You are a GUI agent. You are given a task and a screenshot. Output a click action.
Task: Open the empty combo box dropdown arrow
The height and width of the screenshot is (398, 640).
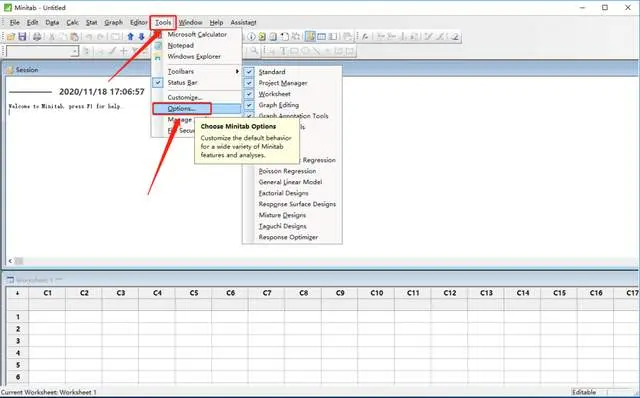click(x=75, y=51)
